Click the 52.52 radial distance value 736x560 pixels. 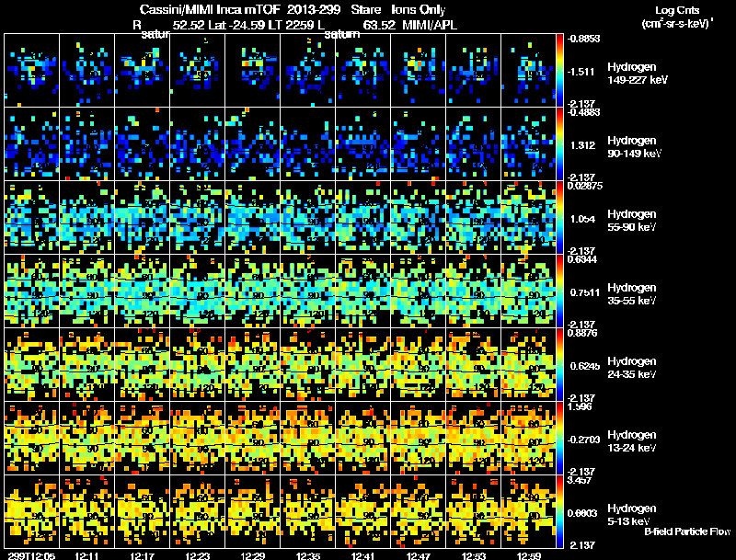point(189,25)
